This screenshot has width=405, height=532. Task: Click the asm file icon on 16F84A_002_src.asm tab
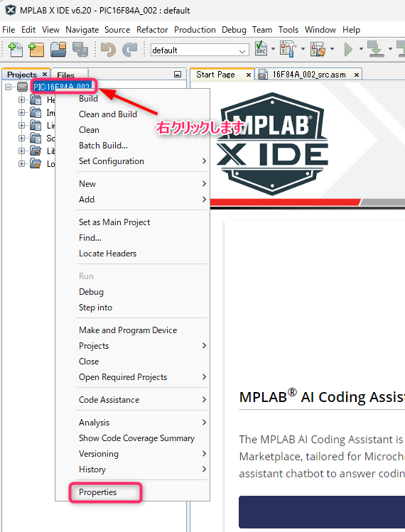pyautogui.click(x=262, y=75)
